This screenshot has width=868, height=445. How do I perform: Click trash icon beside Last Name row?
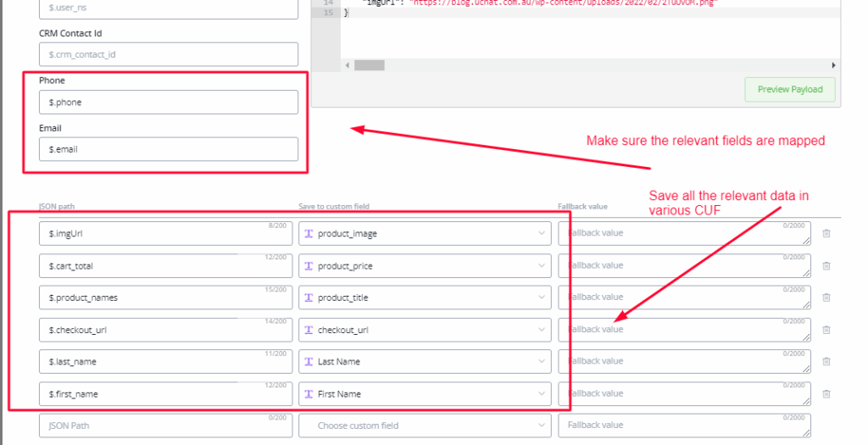coord(826,361)
